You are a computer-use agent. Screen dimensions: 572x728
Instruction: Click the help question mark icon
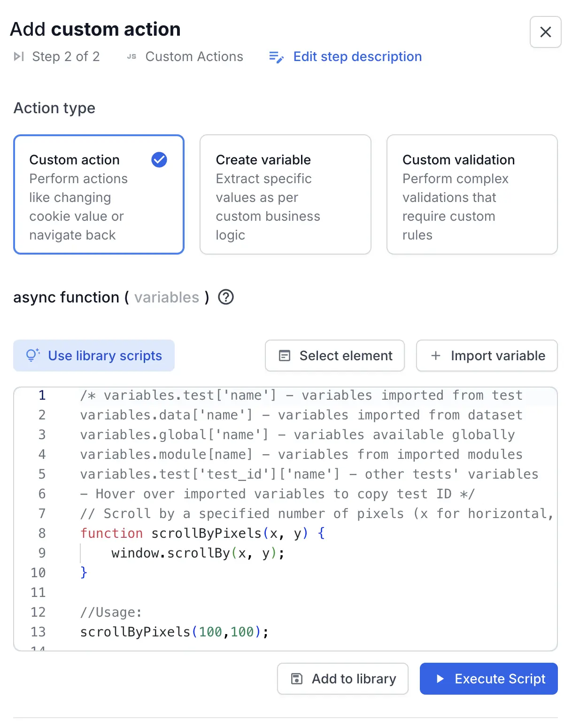click(x=226, y=297)
